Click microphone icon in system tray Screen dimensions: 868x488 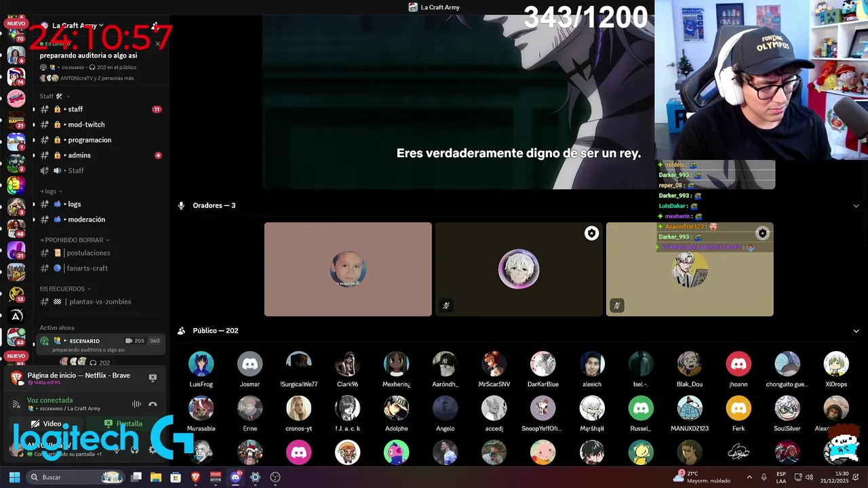click(x=764, y=477)
